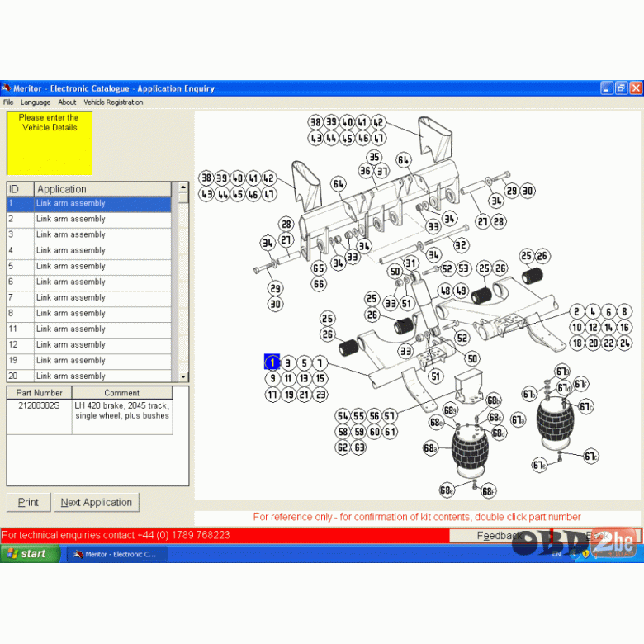This screenshot has width=644, height=644.
Task: Open the File menu
Action: 8,102
